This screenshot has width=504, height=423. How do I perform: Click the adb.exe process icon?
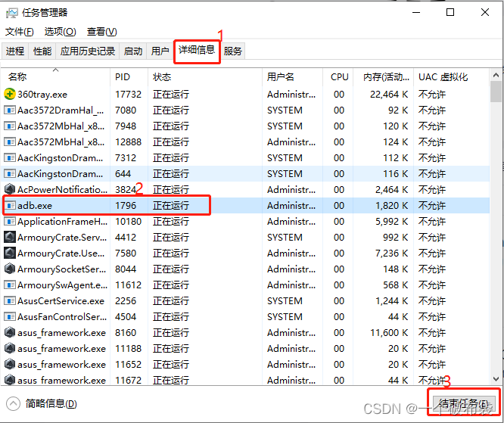[x=10, y=205]
